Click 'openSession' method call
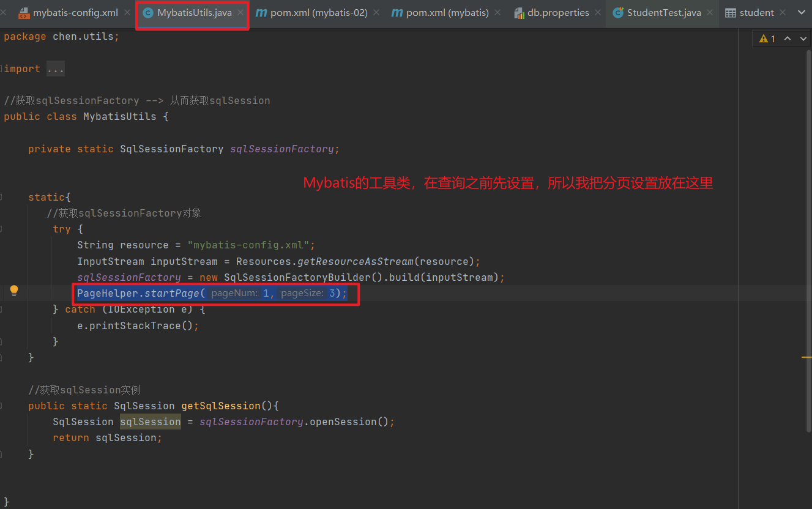This screenshot has width=812, height=509. click(343, 422)
